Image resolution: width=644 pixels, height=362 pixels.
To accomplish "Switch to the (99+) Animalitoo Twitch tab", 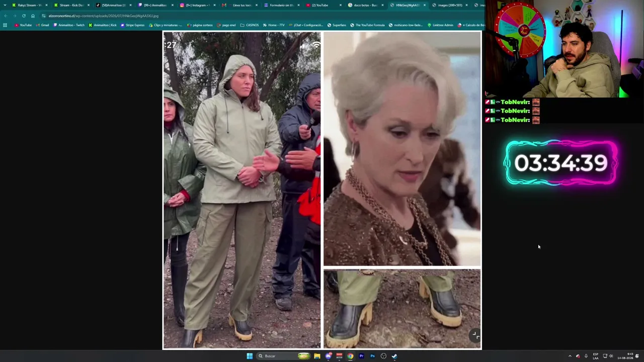I will point(155,5).
